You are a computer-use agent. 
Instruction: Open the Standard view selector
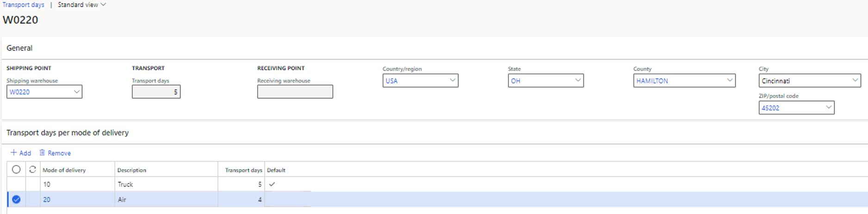[81, 5]
